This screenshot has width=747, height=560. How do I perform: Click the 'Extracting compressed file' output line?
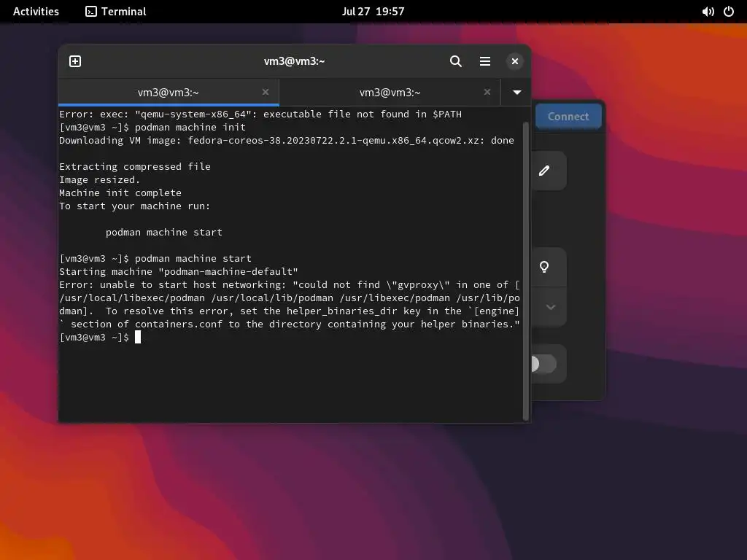135,167
